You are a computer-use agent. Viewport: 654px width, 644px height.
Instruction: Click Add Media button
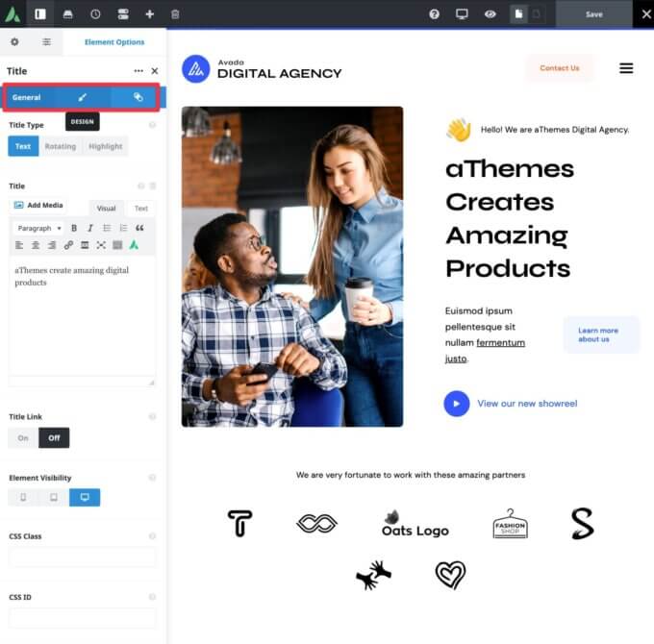click(38, 205)
